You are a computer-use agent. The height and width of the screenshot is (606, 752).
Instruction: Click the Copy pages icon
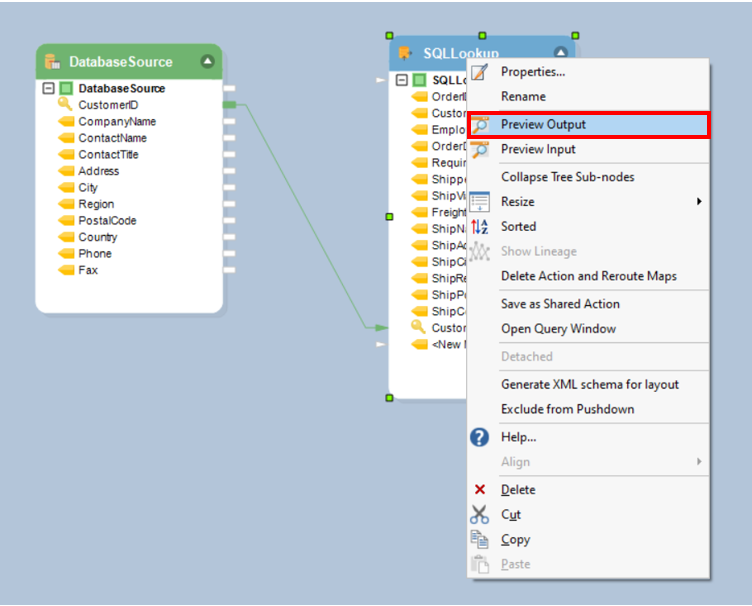click(480, 540)
